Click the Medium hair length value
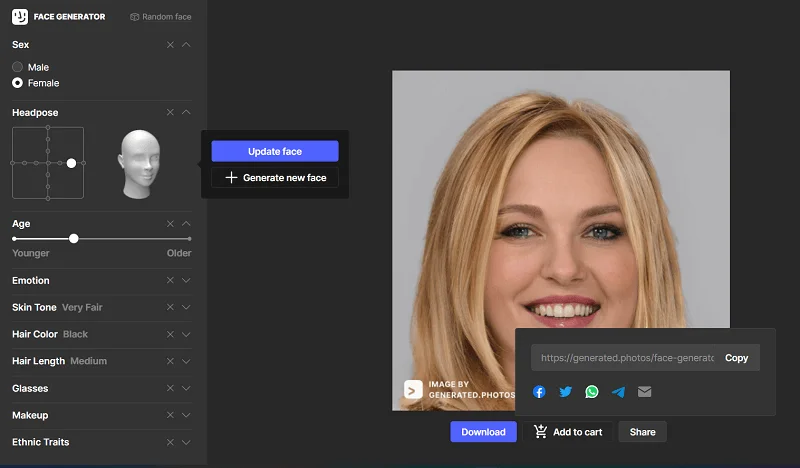Image resolution: width=800 pixels, height=468 pixels. click(89, 361)
